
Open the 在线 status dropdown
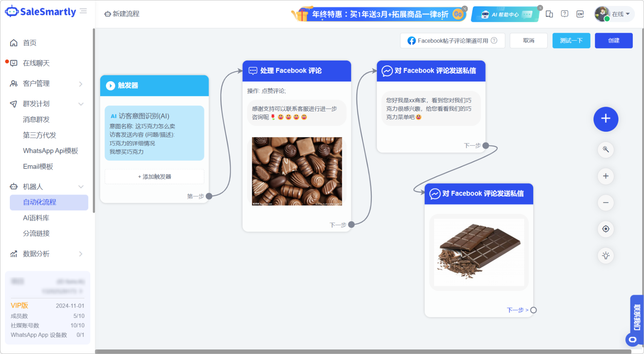pos(621,14)
